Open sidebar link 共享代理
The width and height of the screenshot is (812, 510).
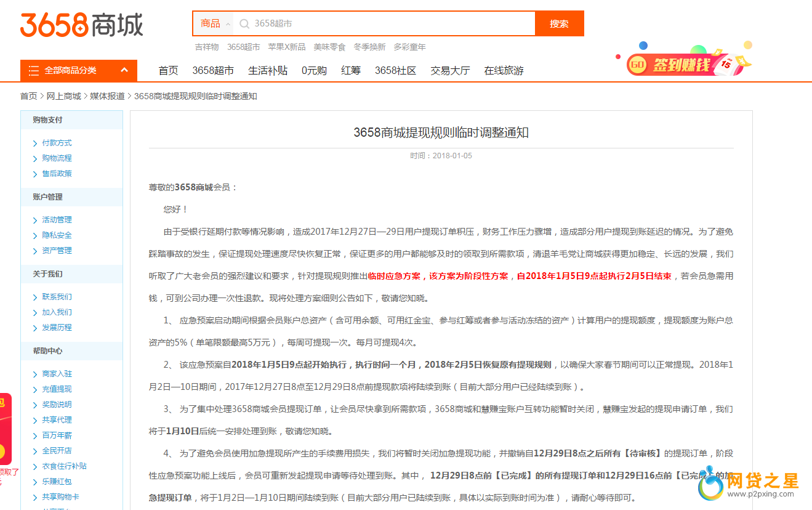(x=57, y=420)
